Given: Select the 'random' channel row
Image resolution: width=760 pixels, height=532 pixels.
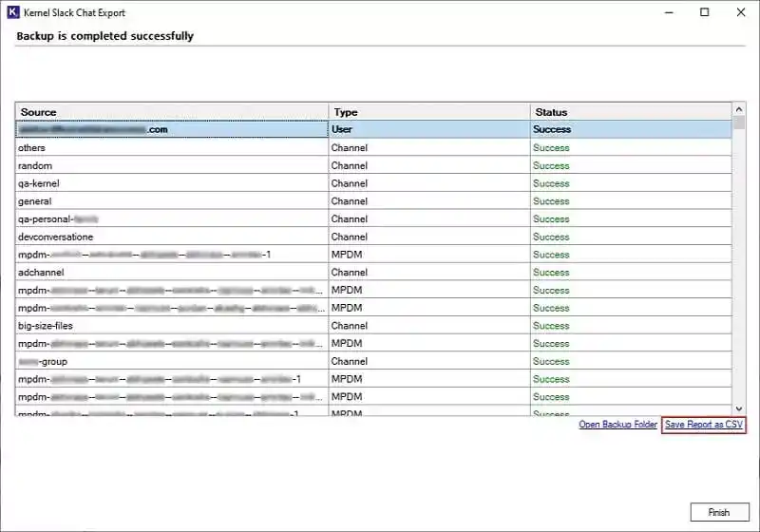Looking at the screenshot, I should click(x=373, y=165).
